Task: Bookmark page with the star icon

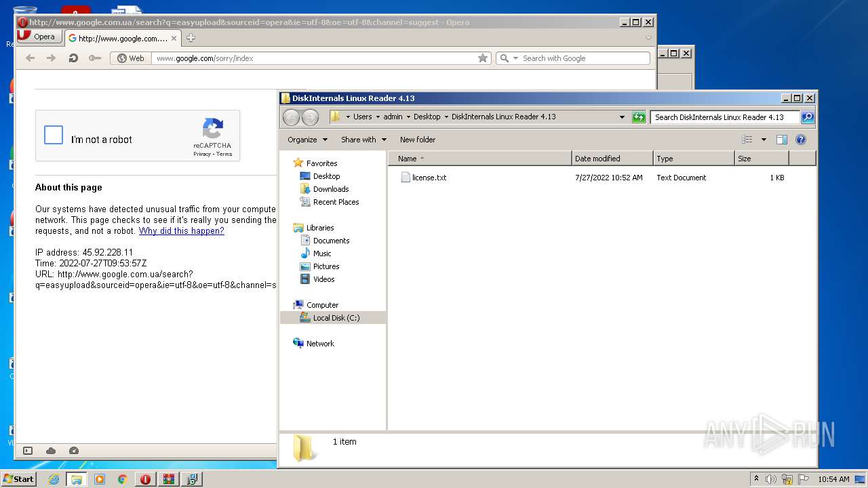Action: [x=483, y=58]
